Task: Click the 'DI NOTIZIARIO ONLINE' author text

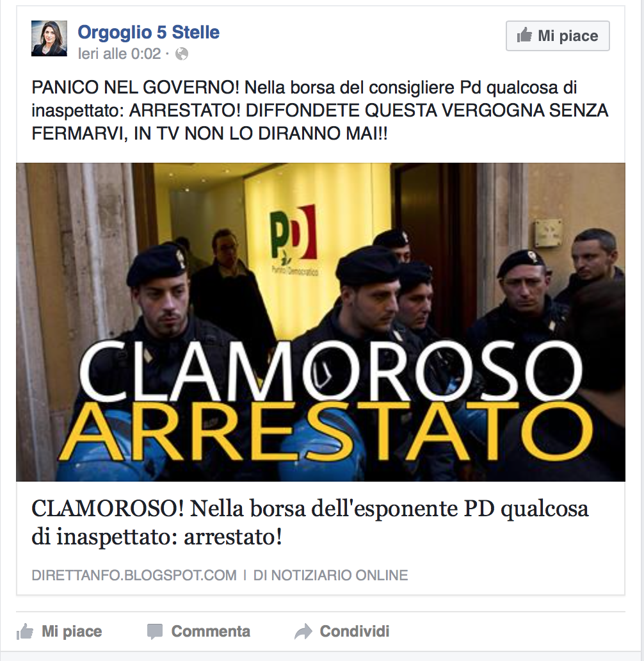Action: click(x=330, y=575)
